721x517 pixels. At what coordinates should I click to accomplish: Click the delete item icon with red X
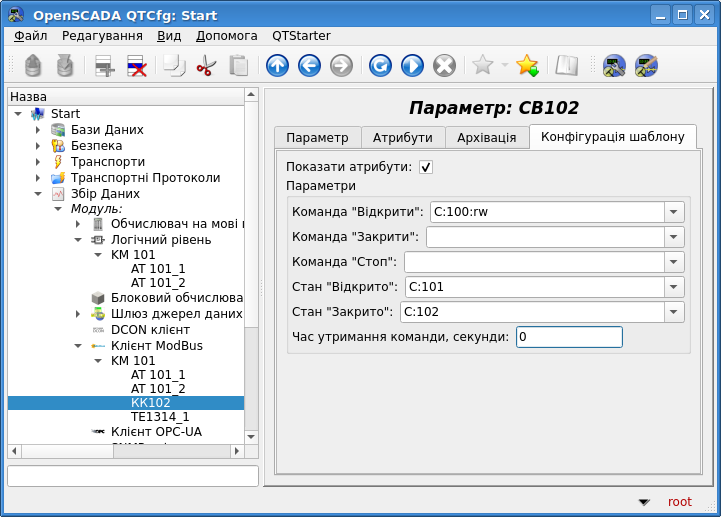[x=137, y=66]
